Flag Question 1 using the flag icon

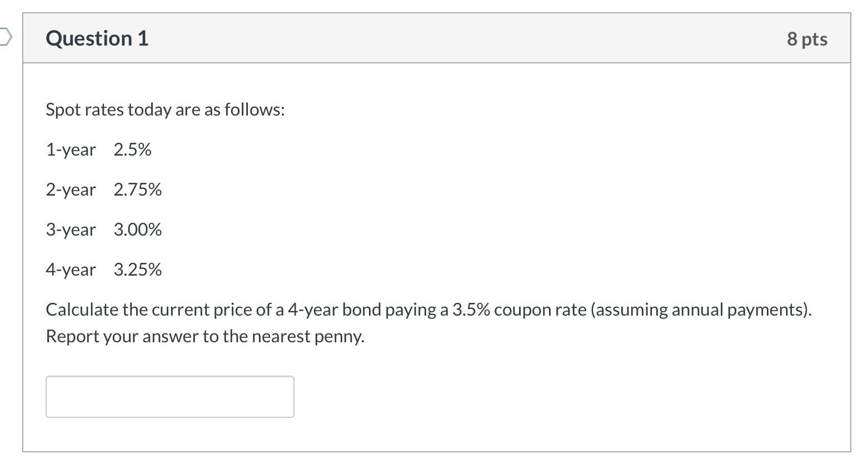pyautogui.click(x=4, y=38)
